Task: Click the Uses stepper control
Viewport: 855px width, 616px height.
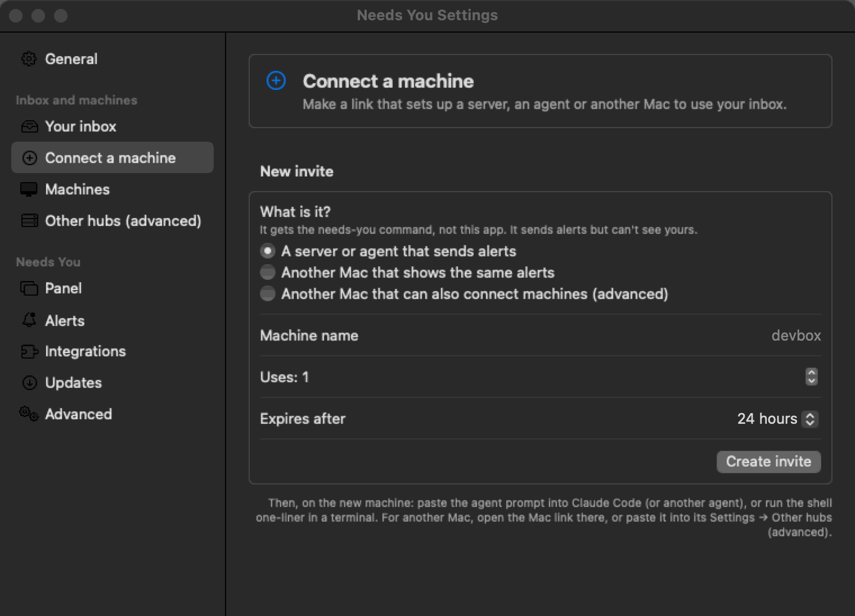Action: 811,377
